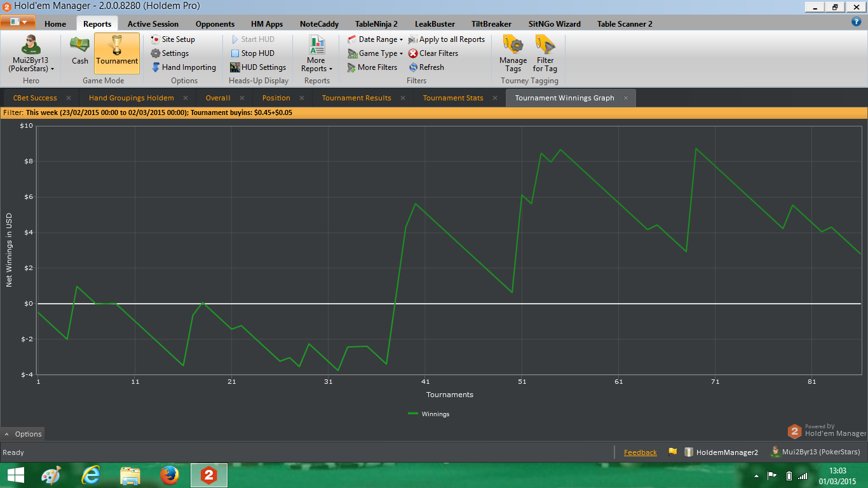Click the Filter for Tag button
This screenshot has width=868, height=488.
pyautogui.click(x=545, y=54)
